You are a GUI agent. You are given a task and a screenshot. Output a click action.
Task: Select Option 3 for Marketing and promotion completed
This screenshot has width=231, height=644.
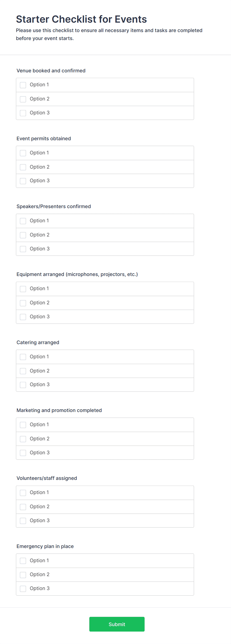23,453
